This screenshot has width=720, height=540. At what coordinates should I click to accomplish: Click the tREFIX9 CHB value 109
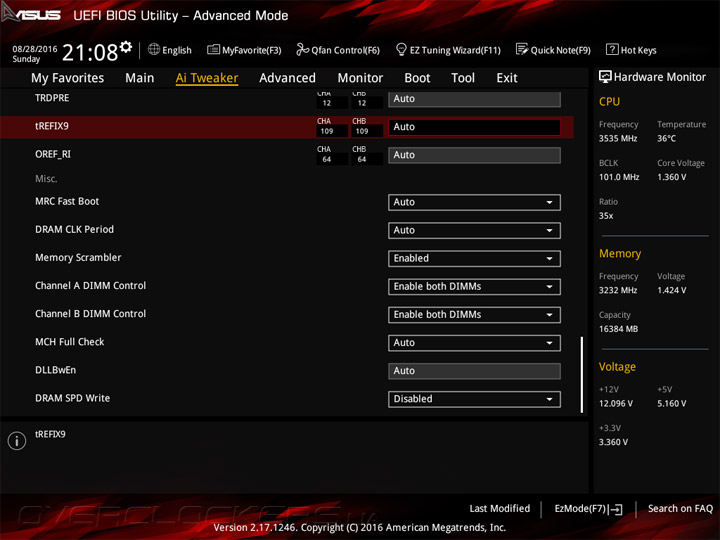click(362, 131)
